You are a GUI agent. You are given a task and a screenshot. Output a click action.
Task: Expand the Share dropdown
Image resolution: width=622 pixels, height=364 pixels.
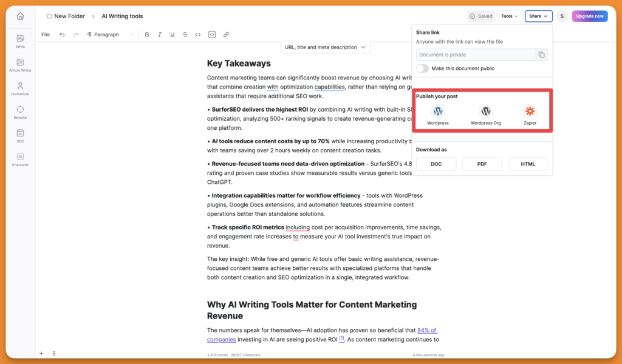pos(538,16)
